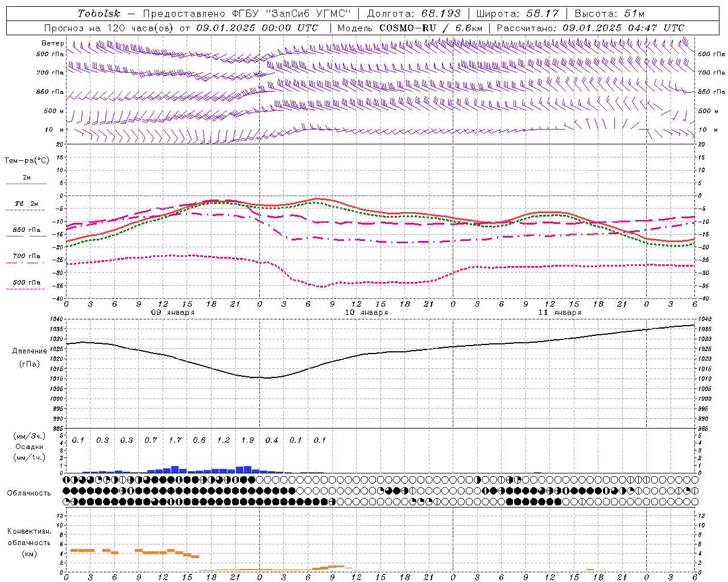
Task: Click the 0.4 precipitation value
Action: point(272,440)
